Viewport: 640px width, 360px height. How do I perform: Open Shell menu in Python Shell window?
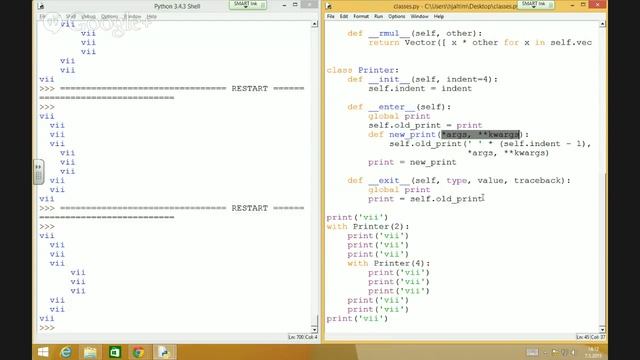pos(71,16)
